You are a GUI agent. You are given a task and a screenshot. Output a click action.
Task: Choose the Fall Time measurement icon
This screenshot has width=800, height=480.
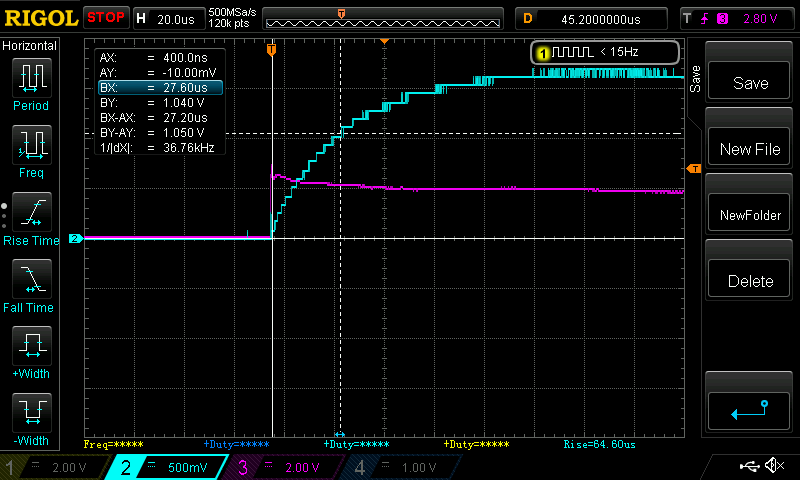(32, 283)
